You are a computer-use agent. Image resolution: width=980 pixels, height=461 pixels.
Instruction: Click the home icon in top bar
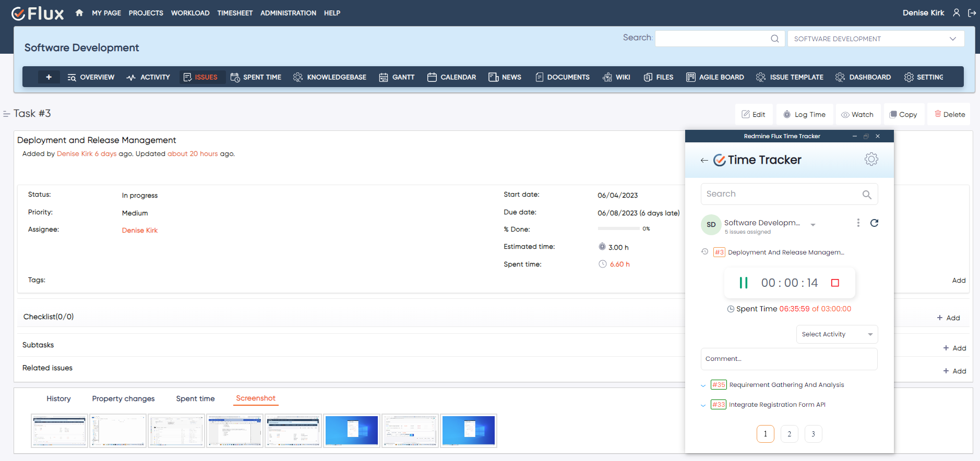[x=79, y=13]
